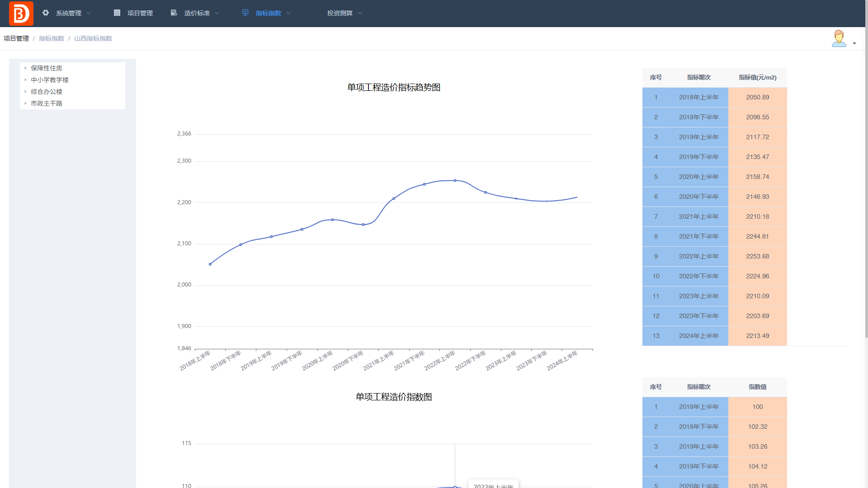Click the 项目管理 breadcrumb link

coord(16,38)
